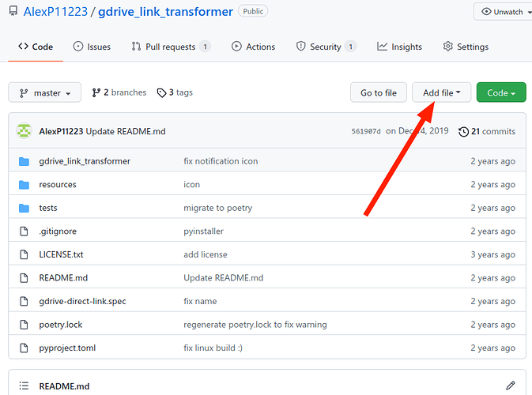
Task: Open the Security tab
Action: 326,47
